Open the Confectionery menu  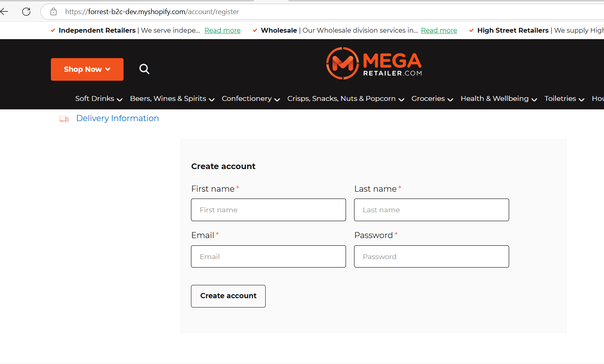pos(251,98)
